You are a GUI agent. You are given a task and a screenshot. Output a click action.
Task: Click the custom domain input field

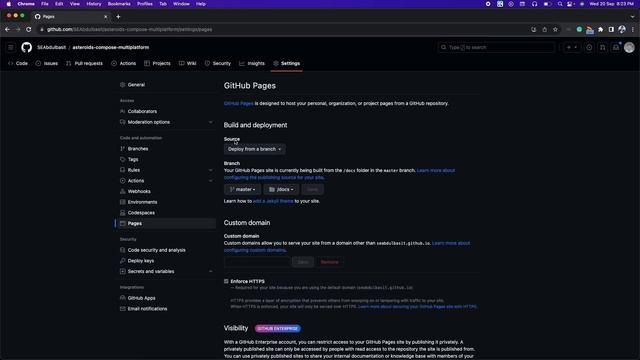pos(257,262)
